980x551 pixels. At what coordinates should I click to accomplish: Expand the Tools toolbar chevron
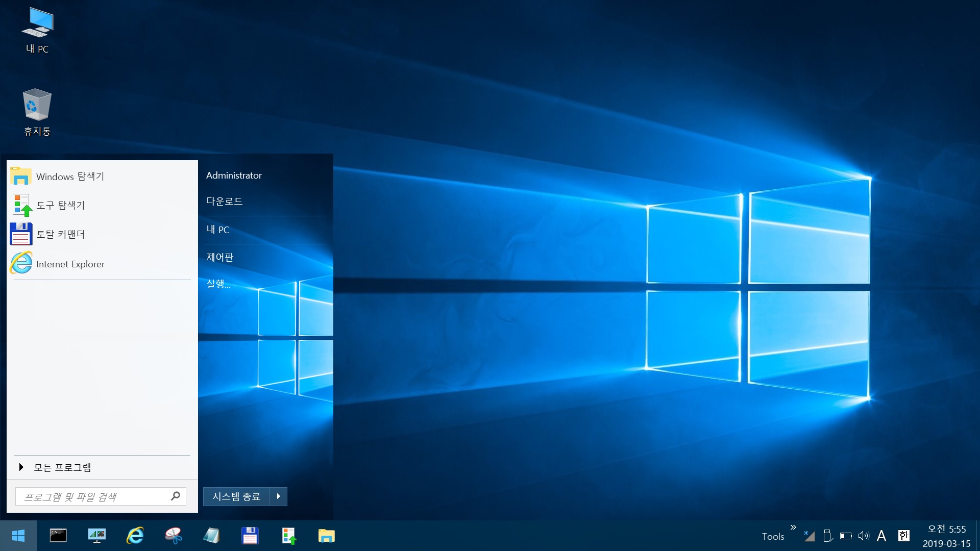[x=793, y=528]
